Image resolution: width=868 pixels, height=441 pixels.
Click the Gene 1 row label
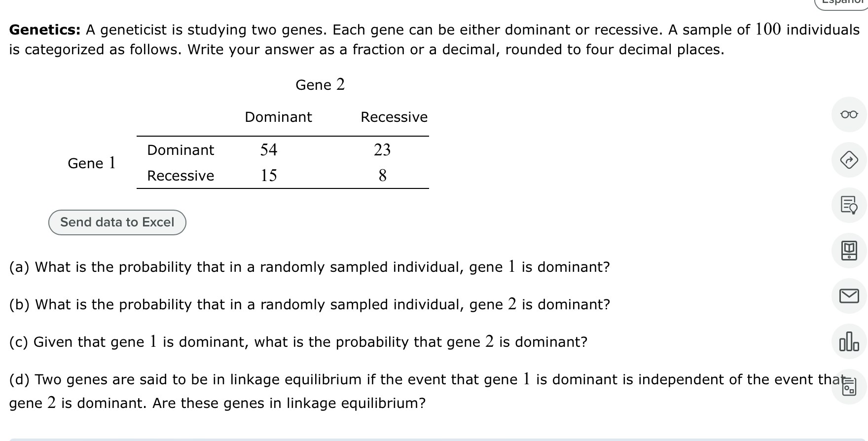tap(91, 163)
